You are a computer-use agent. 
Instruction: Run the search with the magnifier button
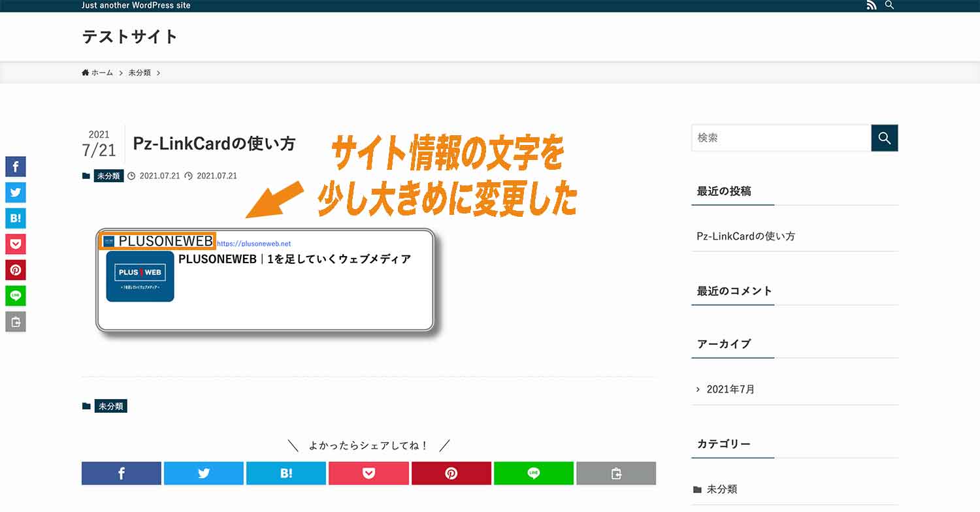[x=885, y=138]
